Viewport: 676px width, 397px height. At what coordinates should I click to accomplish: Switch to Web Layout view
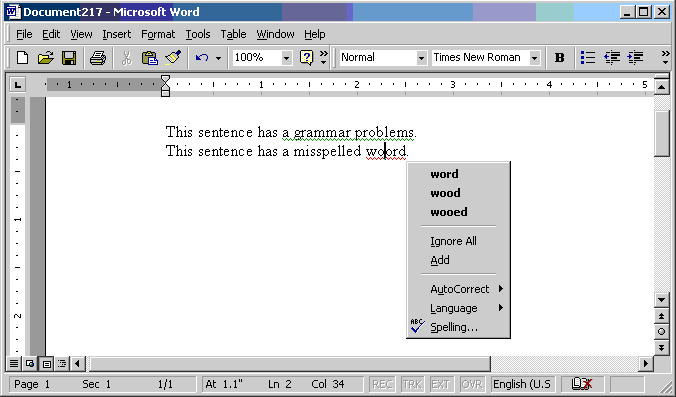pyautogui.click(x=30, y=364)
